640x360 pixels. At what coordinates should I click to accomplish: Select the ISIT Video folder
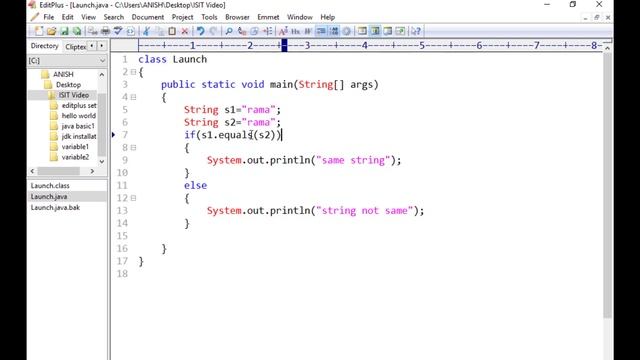pyautogui.click(x=73, y=95)
